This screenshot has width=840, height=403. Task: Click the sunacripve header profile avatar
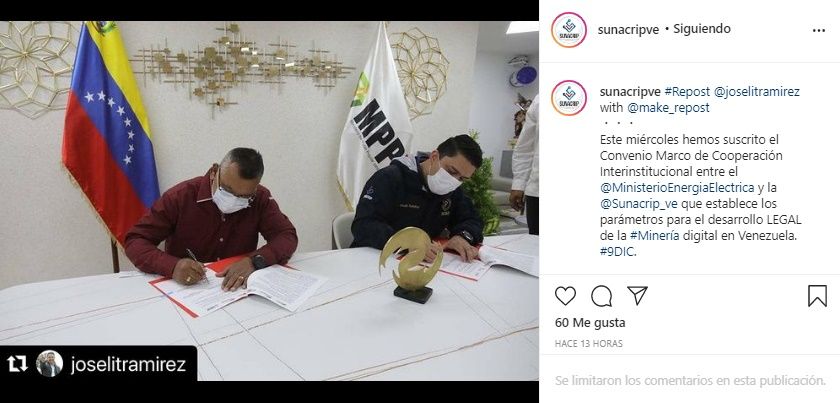point(568,30)
